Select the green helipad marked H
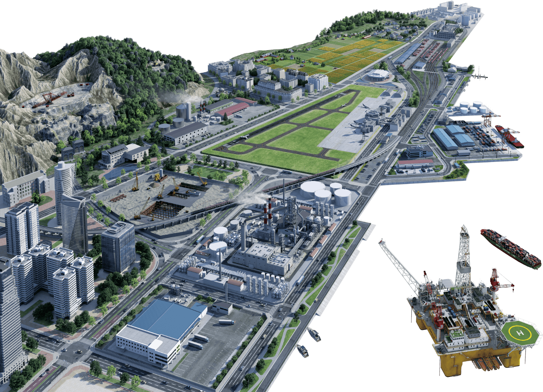Viewport: 543px width, 392px height. coord(520,333)
